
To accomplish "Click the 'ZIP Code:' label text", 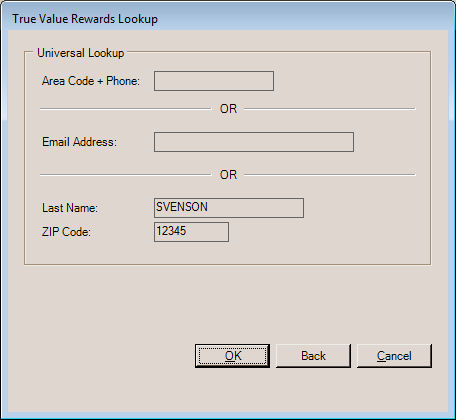I will (66, 232).
